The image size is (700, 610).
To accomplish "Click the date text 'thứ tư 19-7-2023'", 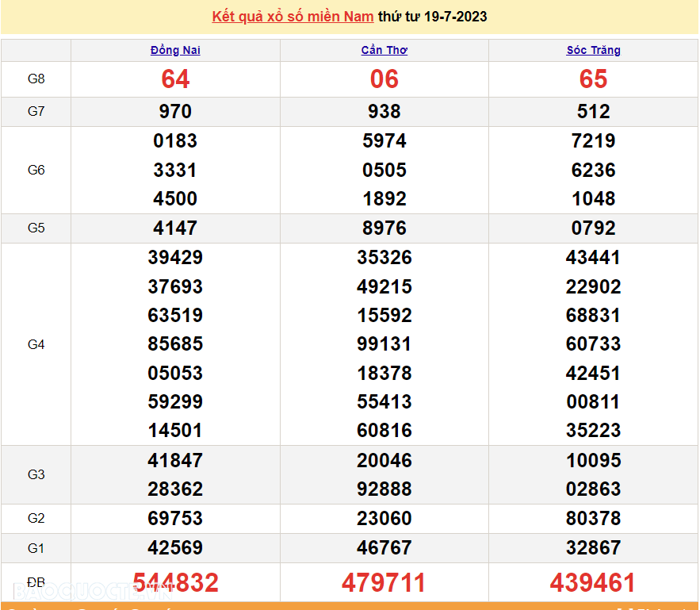I will [x=433, y=17].
